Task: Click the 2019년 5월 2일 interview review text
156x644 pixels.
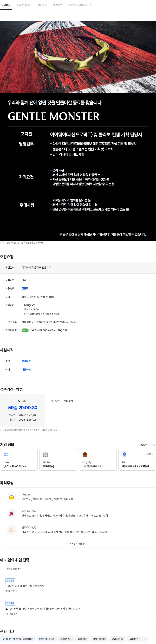Action: point(44,608)
